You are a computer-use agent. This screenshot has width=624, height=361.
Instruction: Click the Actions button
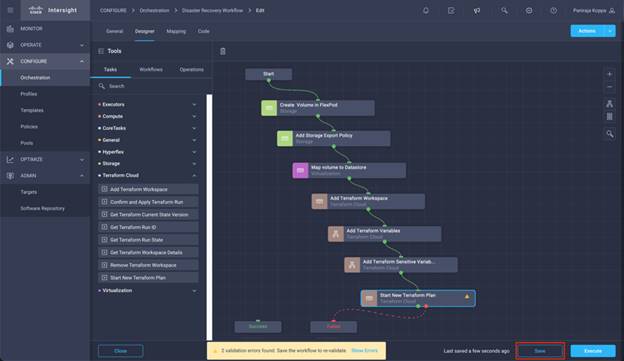(x=587, y=31)
